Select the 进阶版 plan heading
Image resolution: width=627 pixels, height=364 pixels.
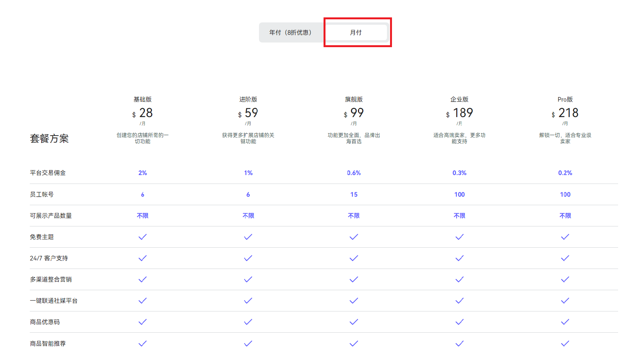(248, 99)
